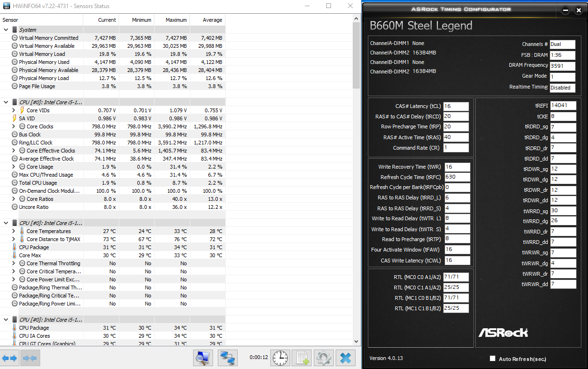The height and width of the screenshot is (369, 588).
Task: Click the Refresh Cycle Time (tRFC) field
Action: click(457, 177)
